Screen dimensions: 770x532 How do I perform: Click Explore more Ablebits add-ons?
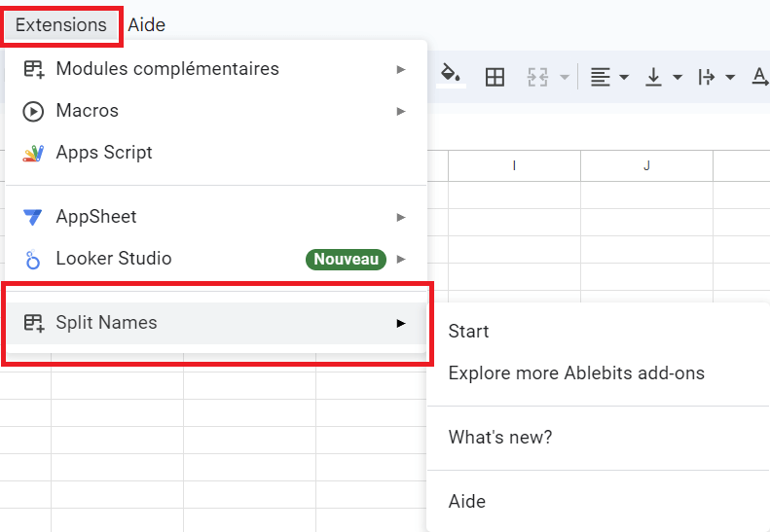coord(576,373)
